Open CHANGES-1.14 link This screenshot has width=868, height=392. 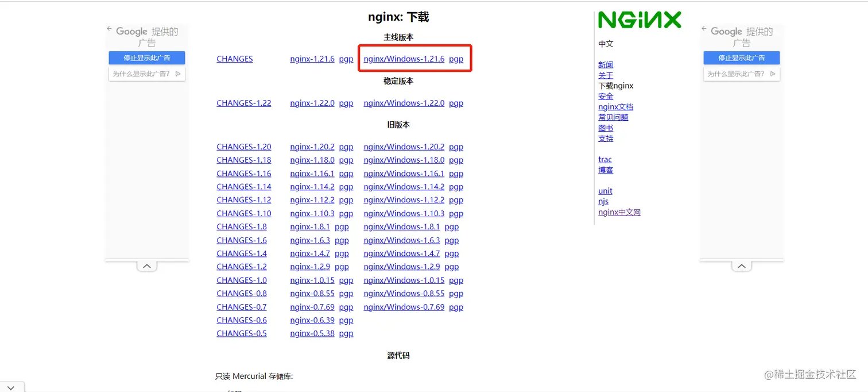click(x=244, y=186)
